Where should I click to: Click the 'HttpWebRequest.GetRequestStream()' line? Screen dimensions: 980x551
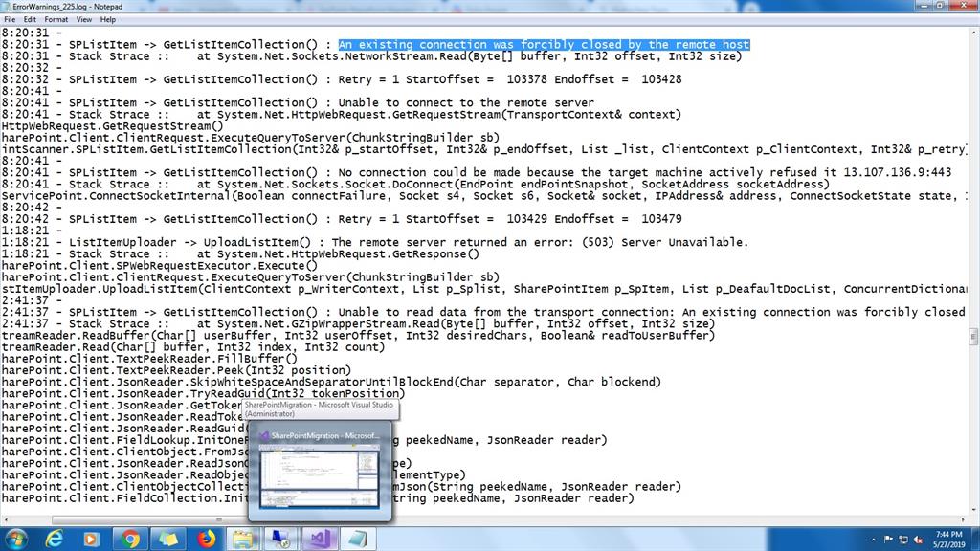point(113,125)
